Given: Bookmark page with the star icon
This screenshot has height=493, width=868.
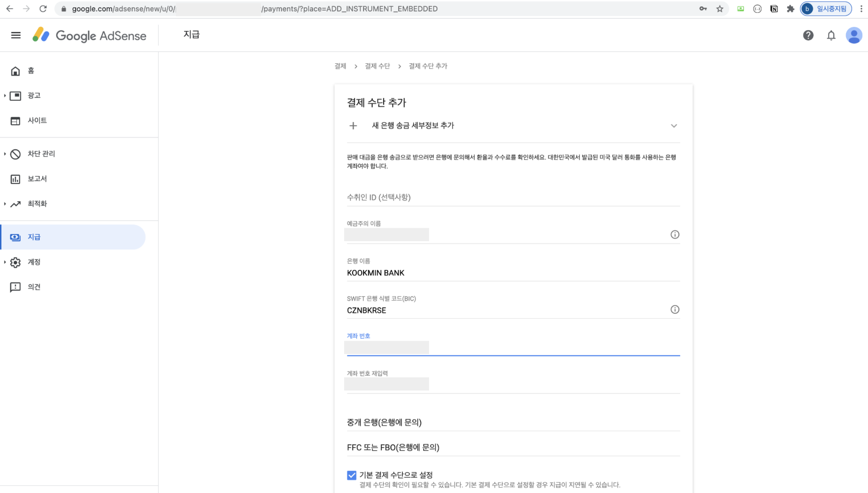Looking at the screenshot, I should [720, 9].
